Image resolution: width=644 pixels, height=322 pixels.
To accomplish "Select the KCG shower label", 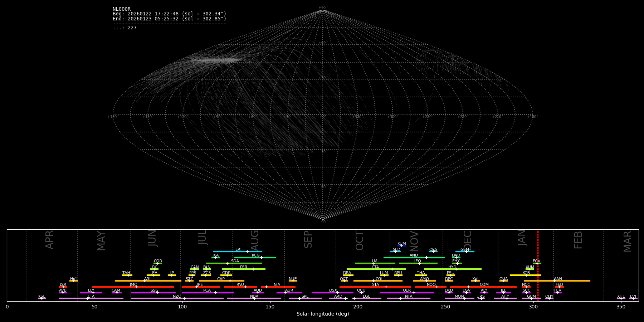I will pyautogui.click(x=256, y=255).
